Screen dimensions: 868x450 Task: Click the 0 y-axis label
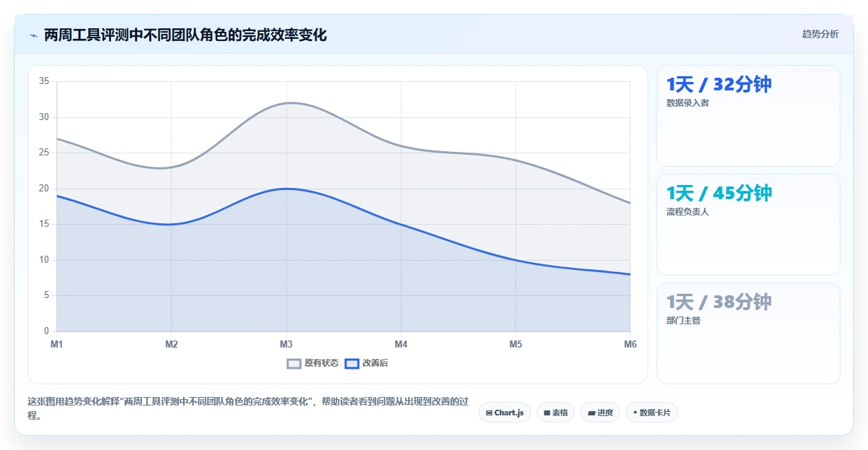[x=47, y=331]
